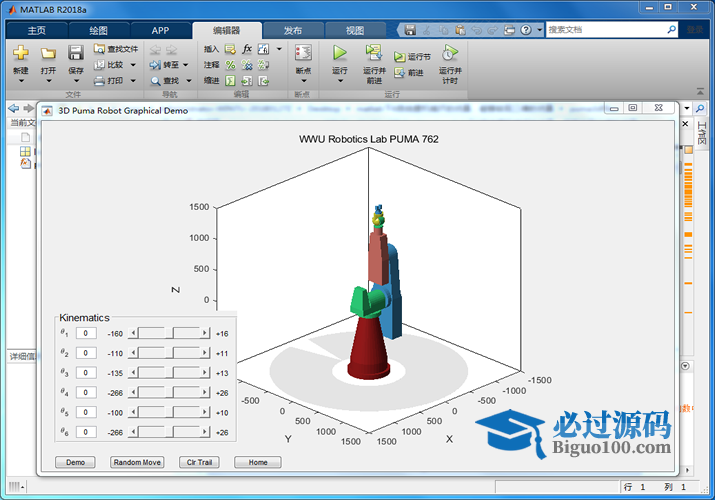Click the theta 3 slider thumb
Viewport: 715px width, 500px height.
[169, 373]
